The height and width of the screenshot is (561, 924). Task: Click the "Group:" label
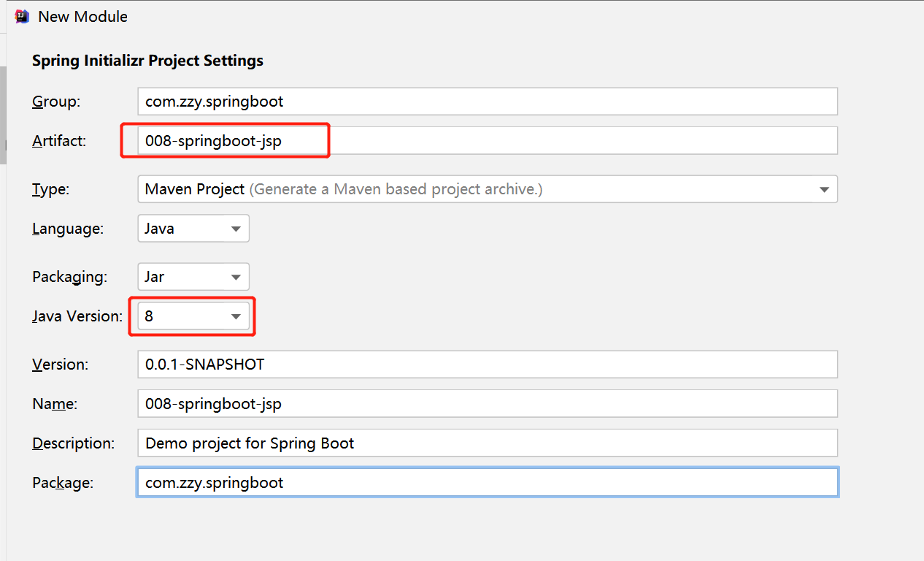56,102
